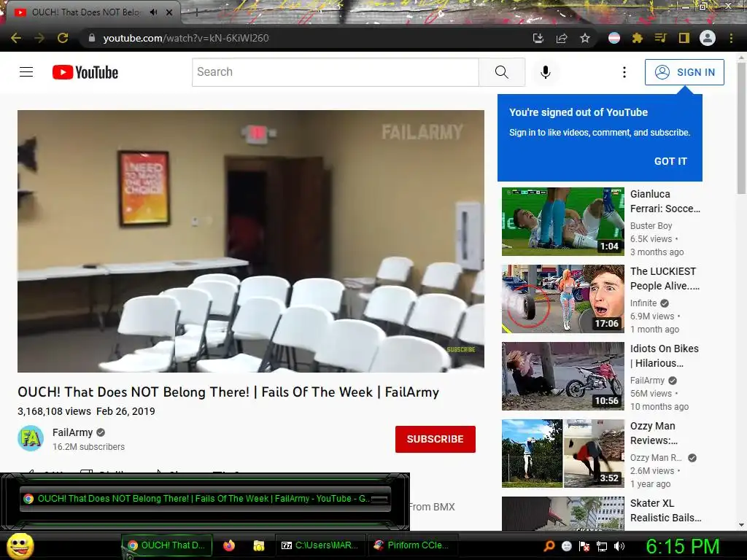Click 'Ozzy Man Reviews' video title
The width and height of the screenshot is (747, 560).
(654, 433)
